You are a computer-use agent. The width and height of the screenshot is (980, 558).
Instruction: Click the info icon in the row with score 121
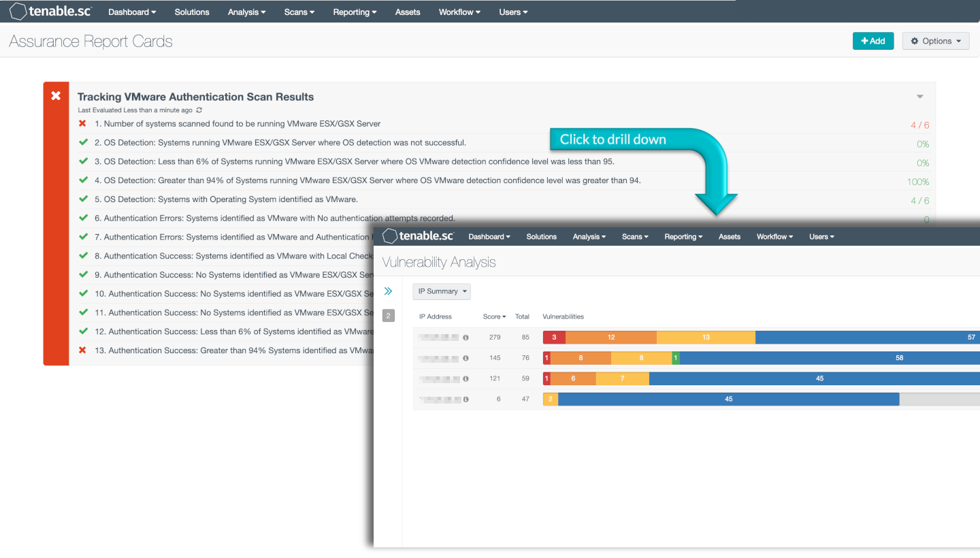pyautogui.click(x=465, y=378)
